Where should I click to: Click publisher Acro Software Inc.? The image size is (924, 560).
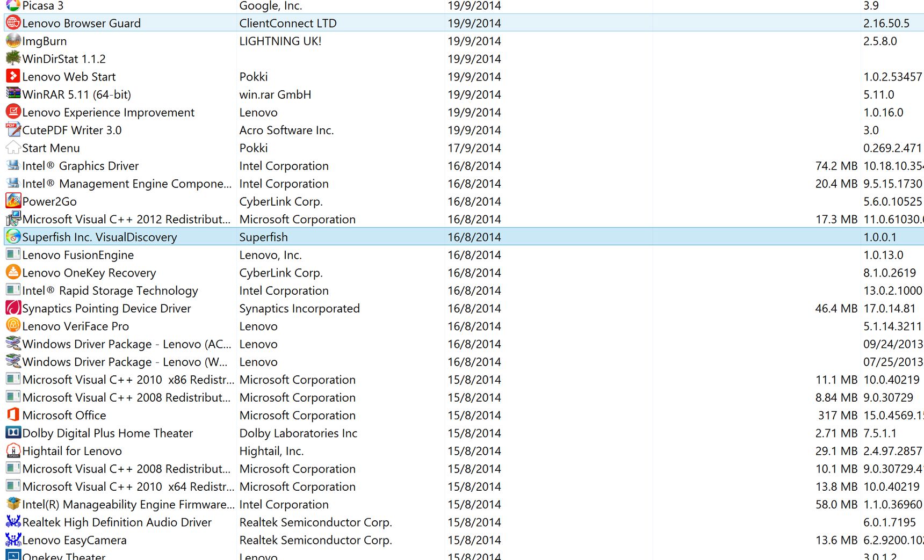point(286,130)
